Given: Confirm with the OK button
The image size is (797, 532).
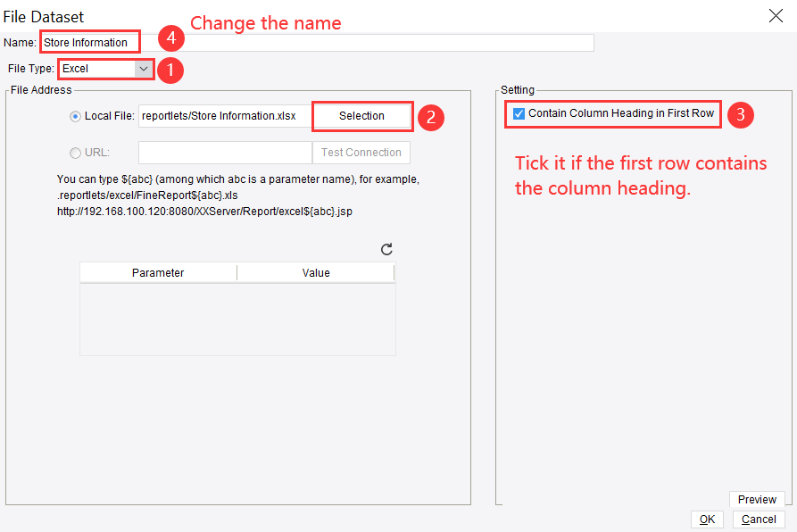Looking at the screenshot, I should coord(707,520).
